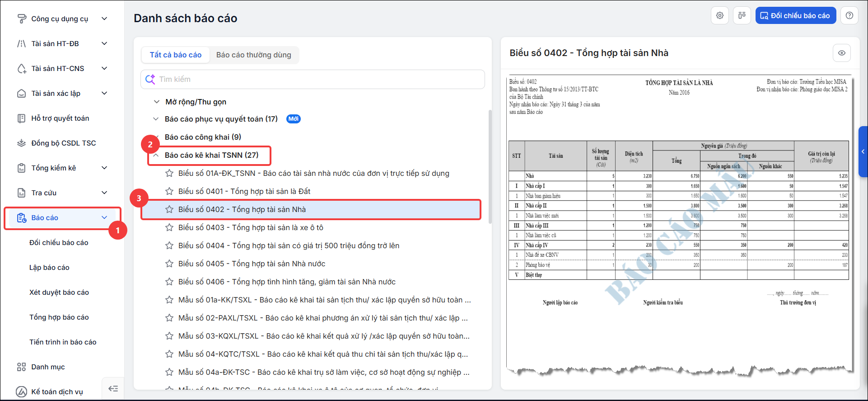868x401 pixels.
Task: Switch to Tất cả báo cáo tab
Action: point(176,55)
